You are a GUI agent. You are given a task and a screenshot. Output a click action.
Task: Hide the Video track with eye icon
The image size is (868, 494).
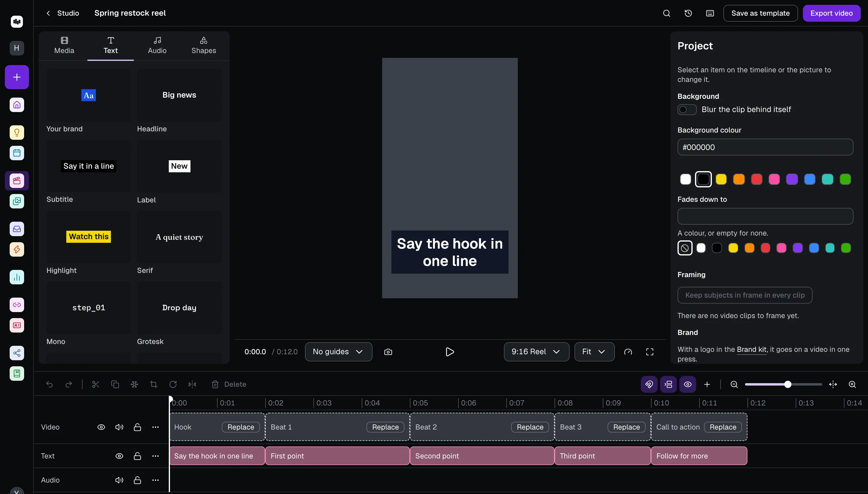coord(101,427)
